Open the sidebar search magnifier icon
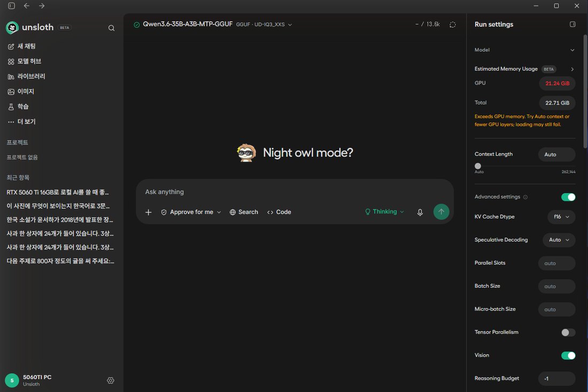 (111, 28)
